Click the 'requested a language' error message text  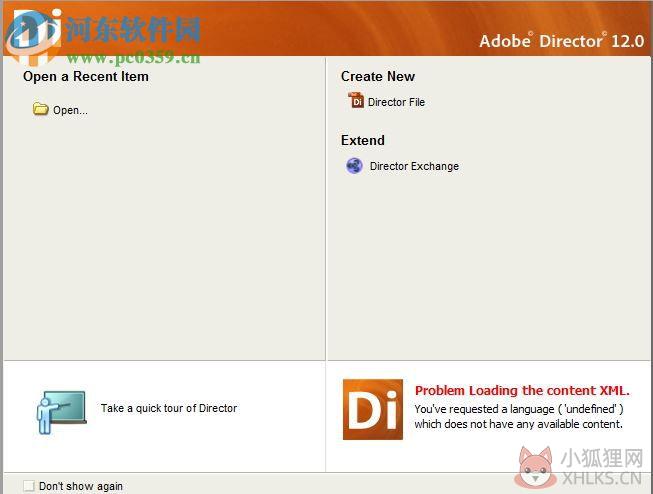tap(519, 417)
